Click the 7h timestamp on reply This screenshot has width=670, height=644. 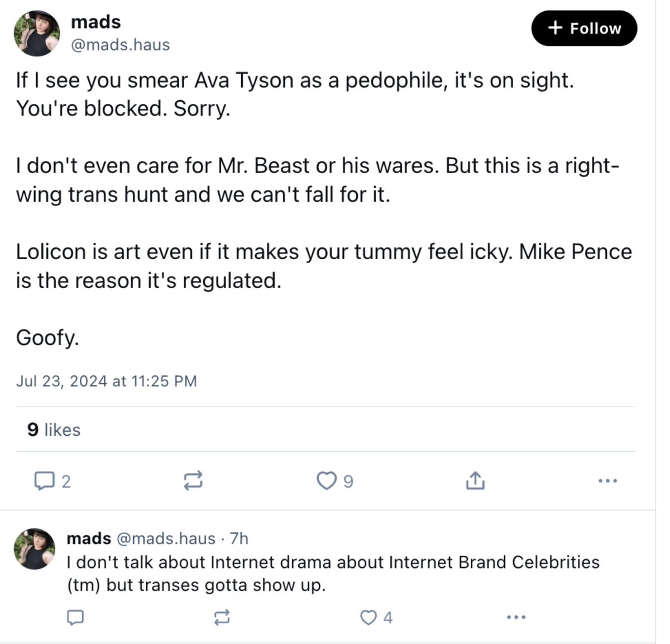point(239,538)
